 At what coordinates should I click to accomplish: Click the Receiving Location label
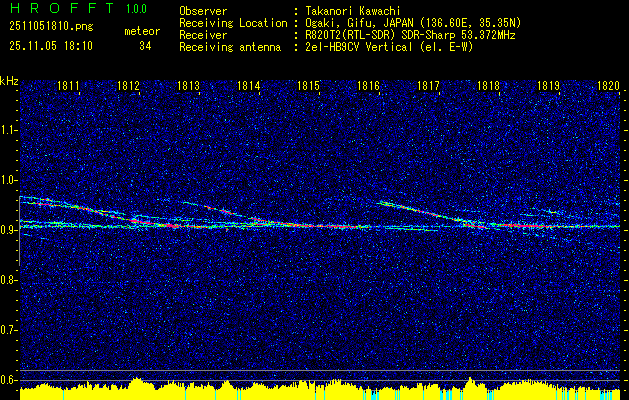click(x=233, y=23)
